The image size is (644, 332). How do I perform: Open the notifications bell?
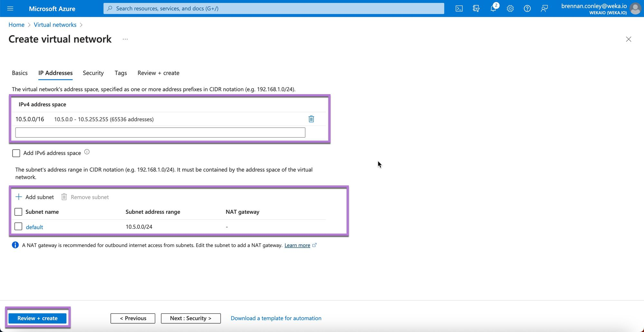493,8
